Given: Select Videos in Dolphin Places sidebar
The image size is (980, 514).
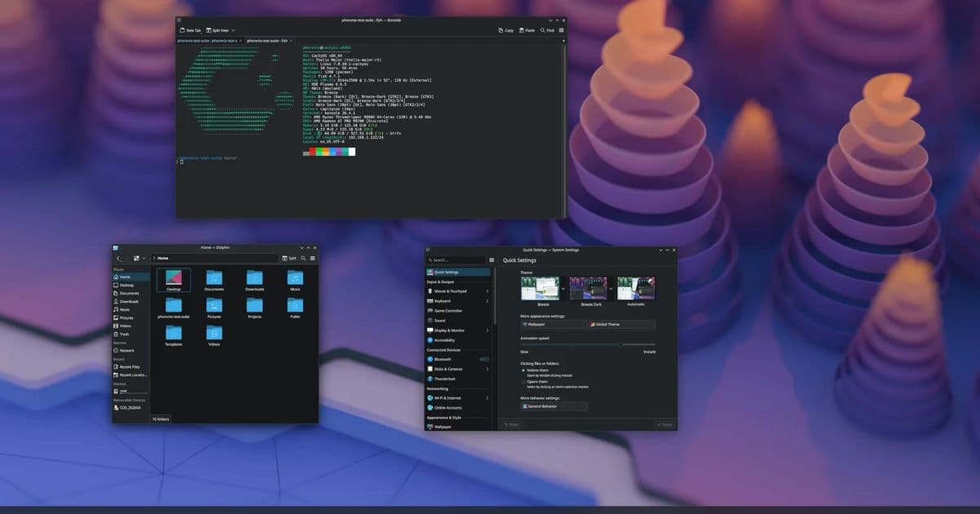Looking at the screenshot, I should pyautogui.click(x=131, y=326).
